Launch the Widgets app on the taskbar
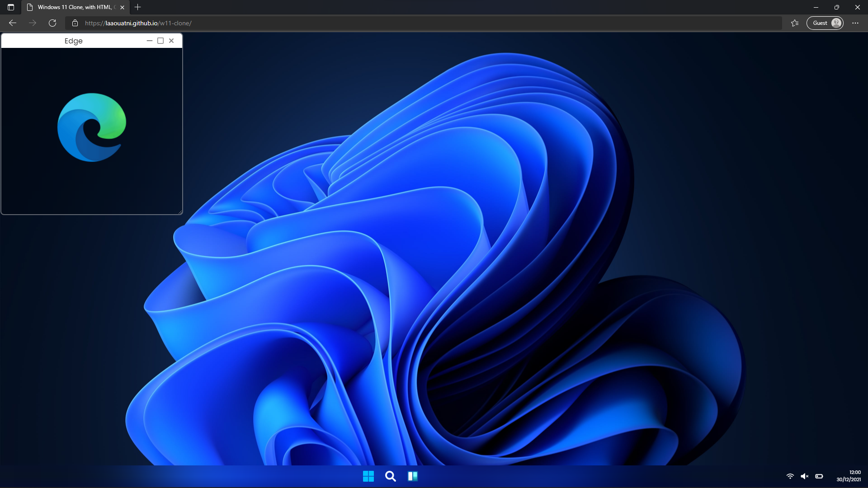Image resolution: width=868 pixels, height=488 pixels. (x=413, y=476)
